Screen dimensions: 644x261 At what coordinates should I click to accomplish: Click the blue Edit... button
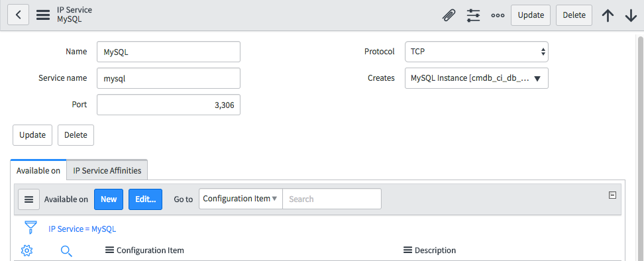click(145, 199)
